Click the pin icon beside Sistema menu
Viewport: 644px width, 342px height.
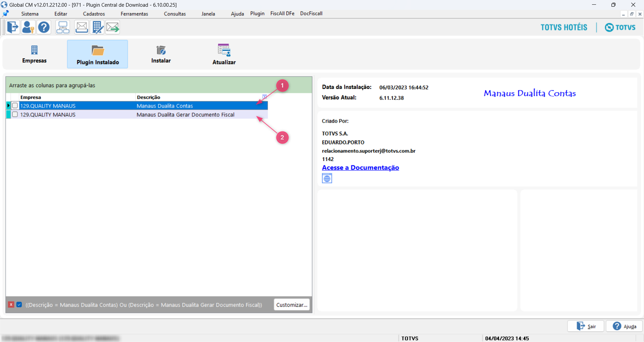(x=6, y=14)
